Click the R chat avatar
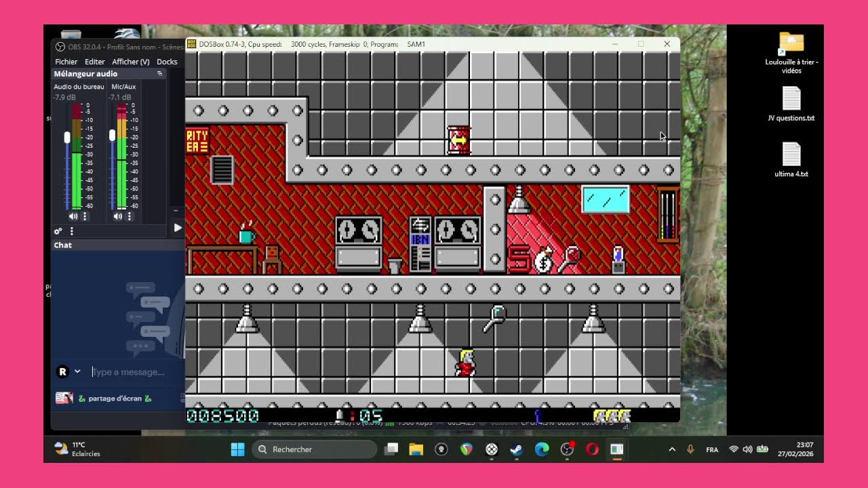This screenshot has width=868, height=488. coord(62,371)
